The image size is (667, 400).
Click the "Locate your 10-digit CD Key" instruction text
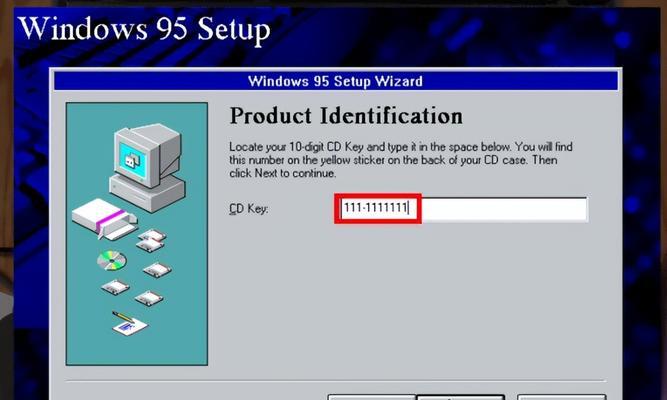(x=401, y=160)
